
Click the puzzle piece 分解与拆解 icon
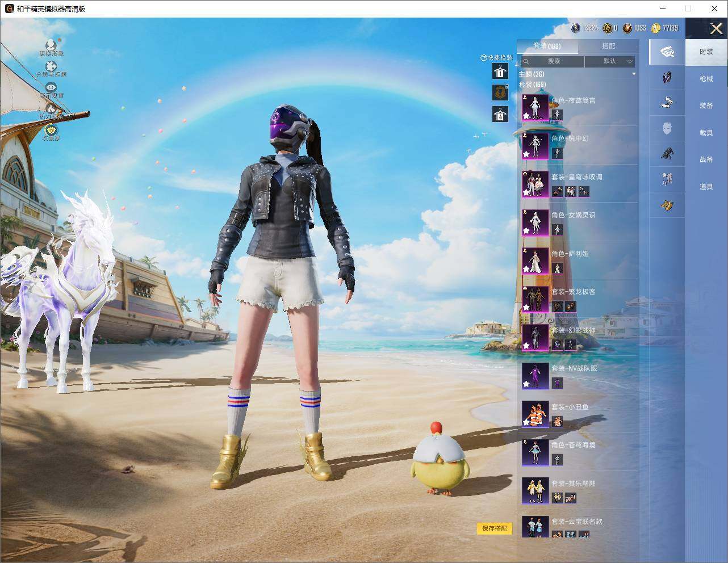click(51, 66)
